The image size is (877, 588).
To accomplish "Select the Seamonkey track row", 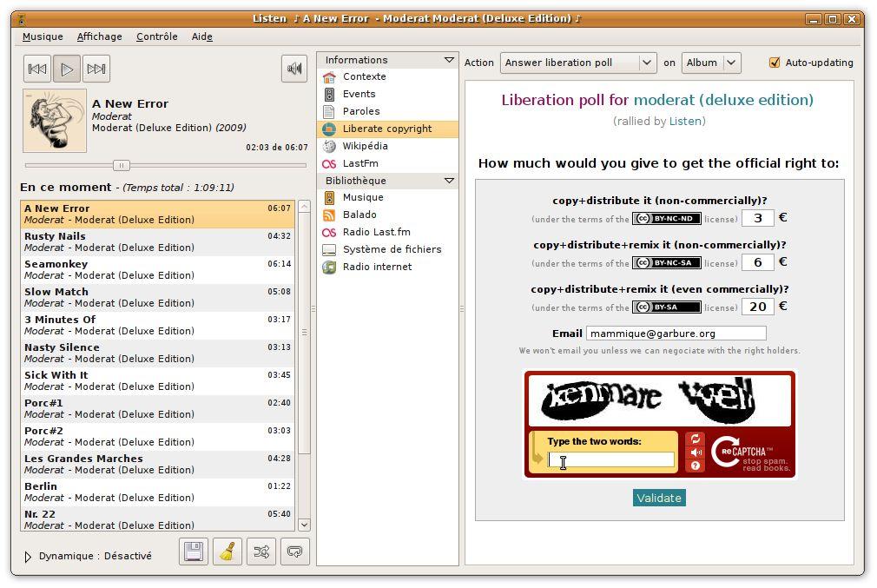I will [158, 269].
